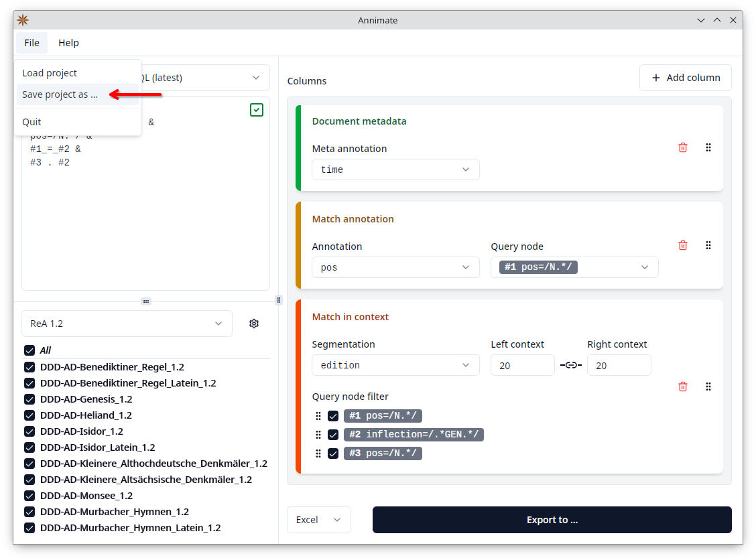
Task: Click the Add column button
Action: pyautogui.click(x=685, y=78)
